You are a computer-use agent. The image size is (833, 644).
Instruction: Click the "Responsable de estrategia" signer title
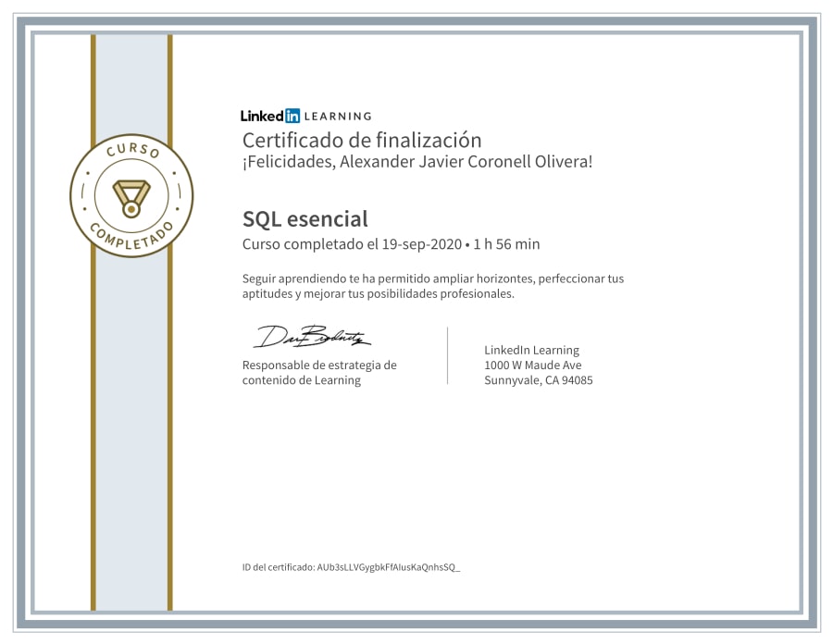click(x=319, y=365)
